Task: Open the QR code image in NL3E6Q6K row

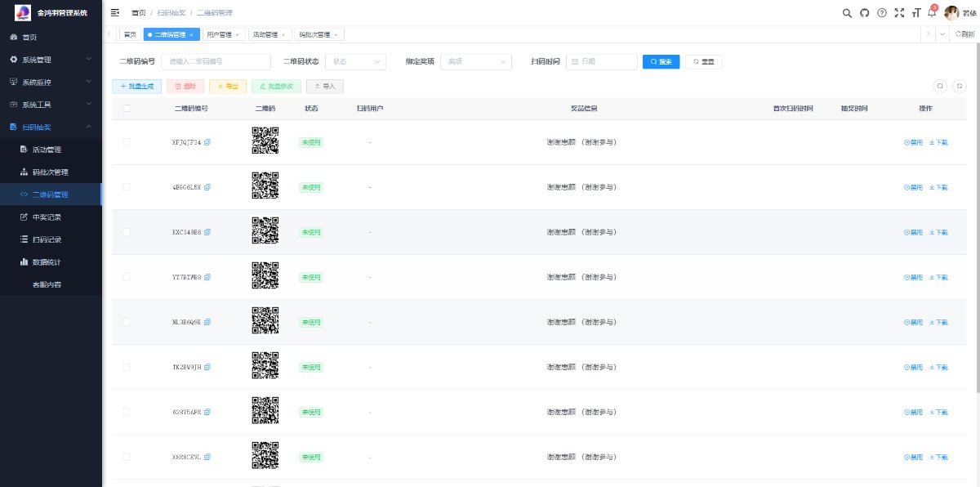Action: tap(265, 321)
